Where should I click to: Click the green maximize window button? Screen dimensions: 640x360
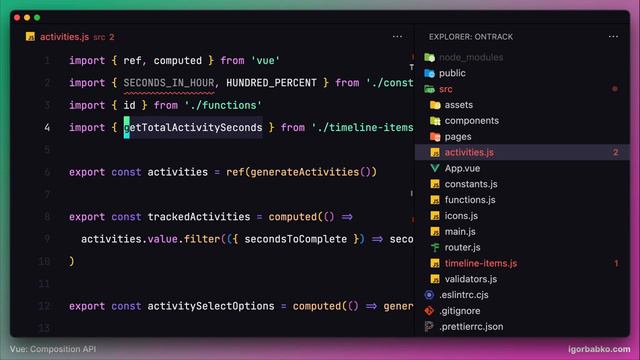point(37,18)
